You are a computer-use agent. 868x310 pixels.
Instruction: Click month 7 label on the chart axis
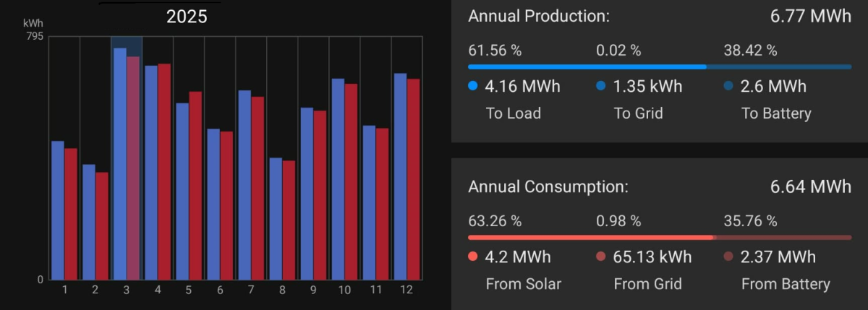tap(251, 290)
